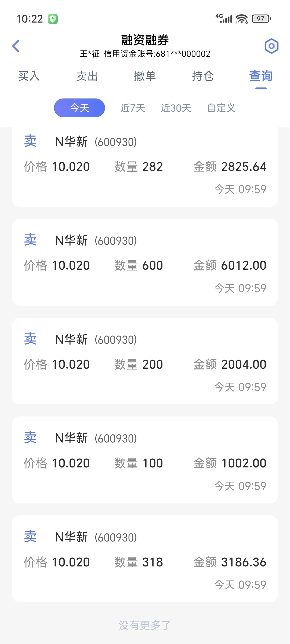Image resolution: width=290 pixels, height=644 pixels.
Task: Open the 自定义 date range option
Action: coord(221,108)
